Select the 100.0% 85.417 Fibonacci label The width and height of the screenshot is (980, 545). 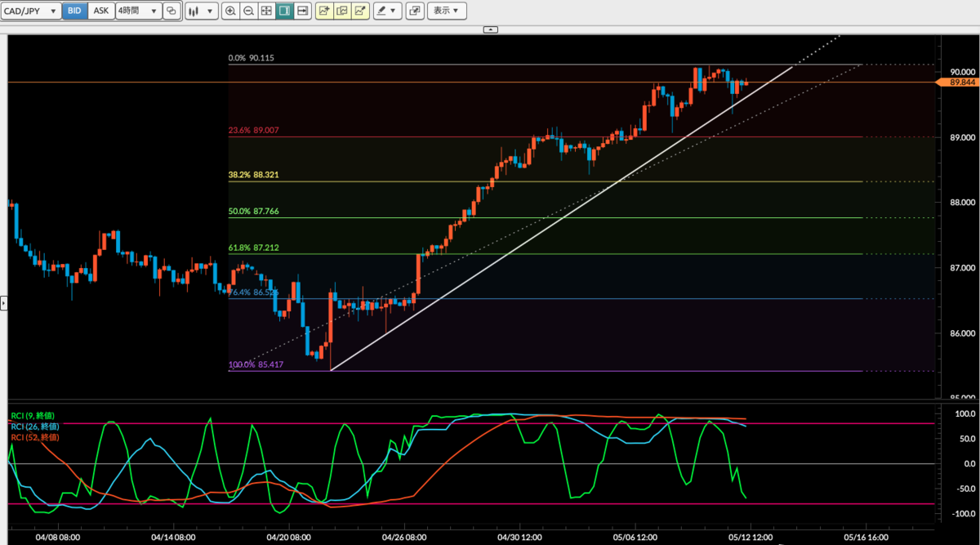(256, 364)
